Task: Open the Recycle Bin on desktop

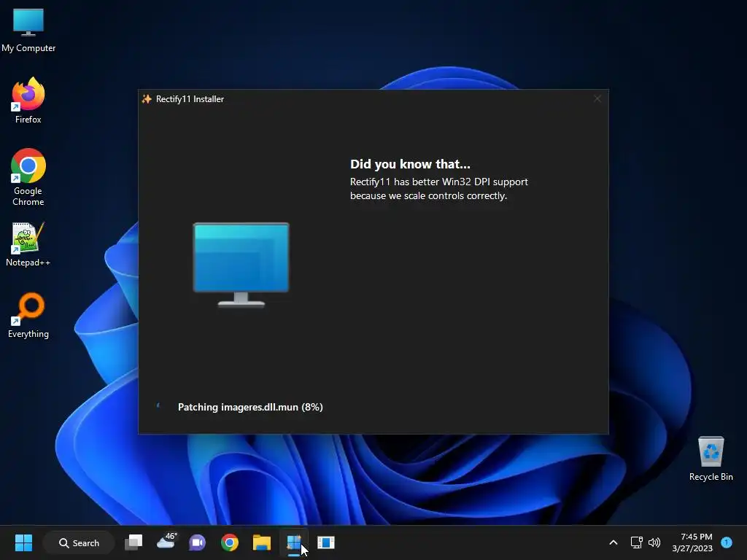Action: 711,459
